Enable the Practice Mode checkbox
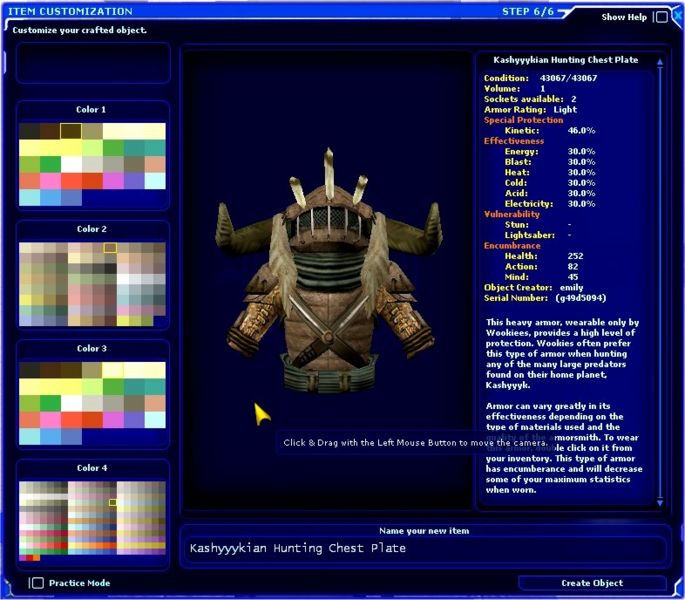The image size is (685, 600). (37, 583)
